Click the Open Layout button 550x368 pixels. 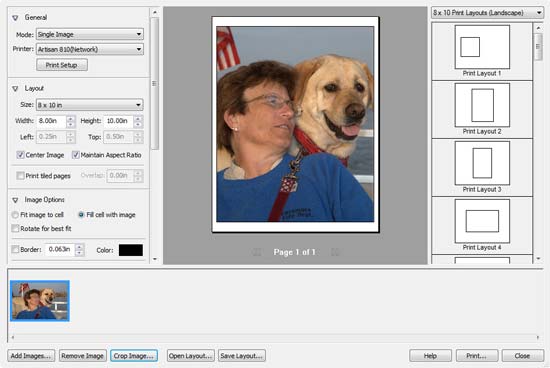click(190, 356)
